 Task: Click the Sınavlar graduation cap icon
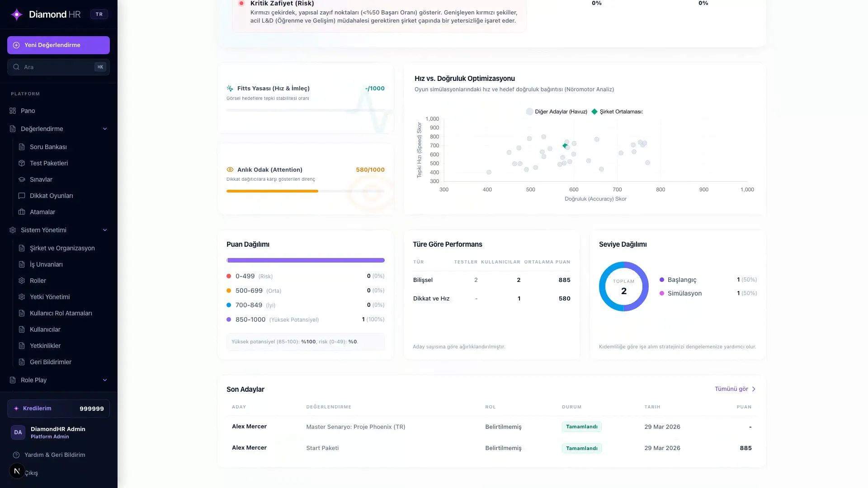pyautogui.click(x=22, y=179)
